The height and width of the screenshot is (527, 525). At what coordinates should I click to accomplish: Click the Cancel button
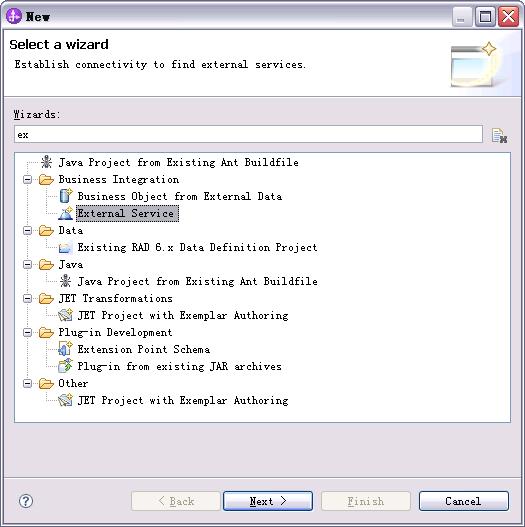point(463,501)
